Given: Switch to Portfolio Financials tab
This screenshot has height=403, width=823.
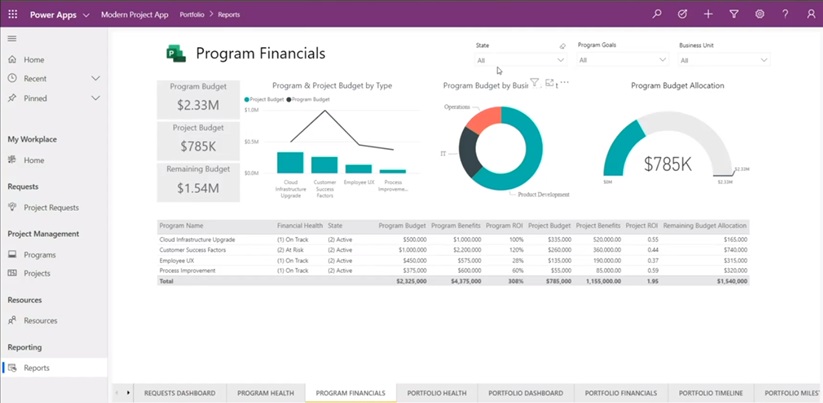Looking at the screenshot, I should pos(621,393).
